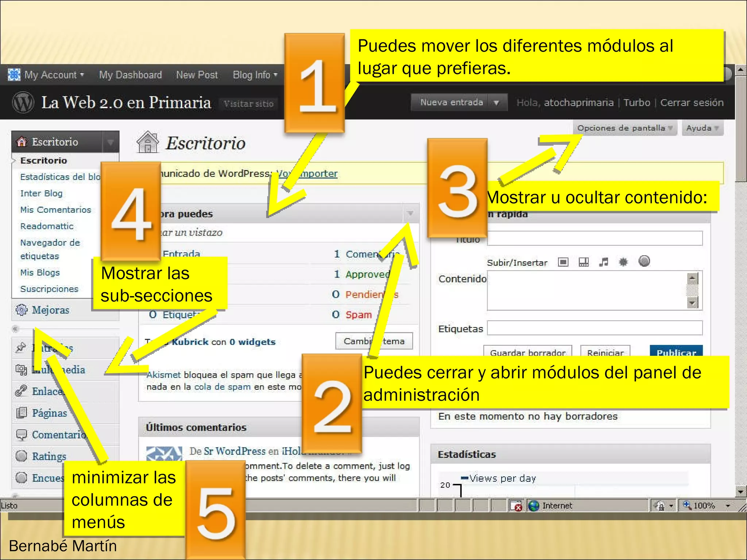Click the Encuestas circle icon
Image resolution: width=747 pixels, height=560 pixels.
tap(22, 477)
